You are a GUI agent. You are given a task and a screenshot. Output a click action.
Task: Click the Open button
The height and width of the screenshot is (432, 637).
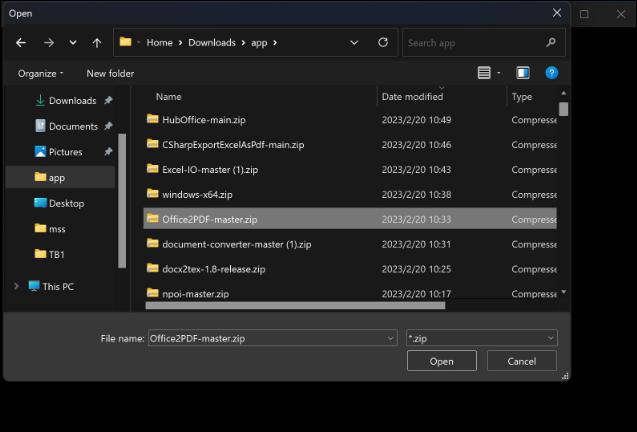coord(441,361)
